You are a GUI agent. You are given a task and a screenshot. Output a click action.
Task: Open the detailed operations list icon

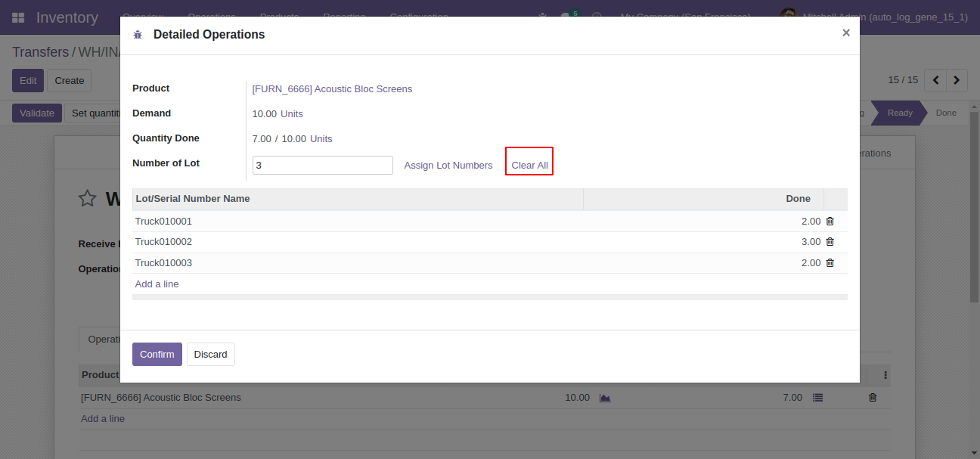[817, 398]
